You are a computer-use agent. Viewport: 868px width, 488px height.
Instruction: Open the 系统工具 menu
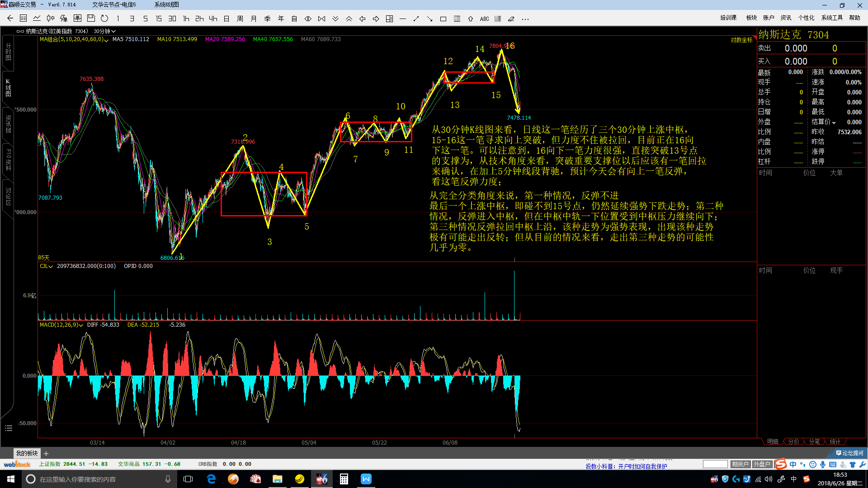coord(832,18)
